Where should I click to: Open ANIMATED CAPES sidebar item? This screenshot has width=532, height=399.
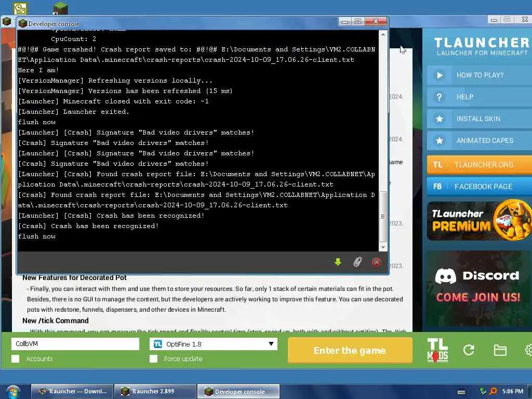coord(480,140)
